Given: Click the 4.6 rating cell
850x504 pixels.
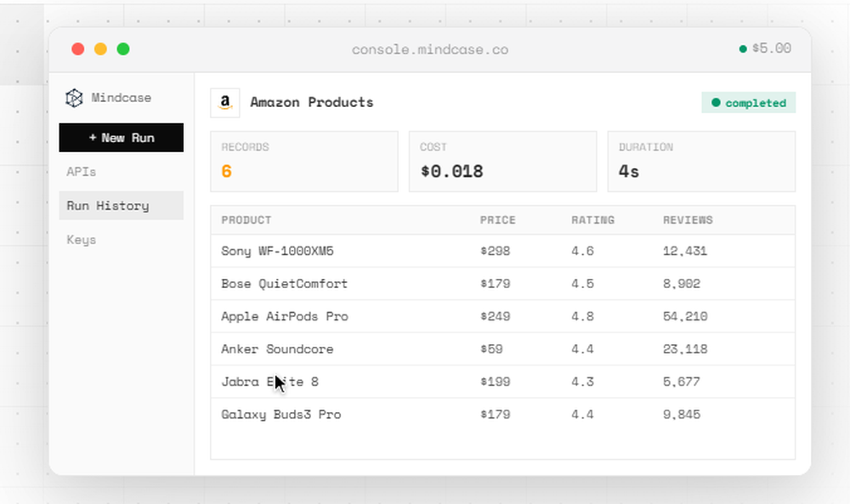Looking at the screenshot, I should coord(582,251).
